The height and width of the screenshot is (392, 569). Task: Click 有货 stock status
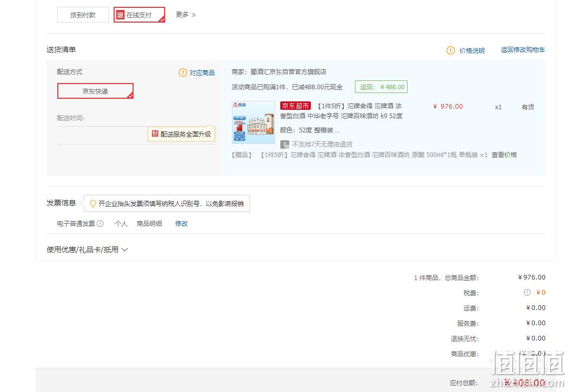coord(527,107)
